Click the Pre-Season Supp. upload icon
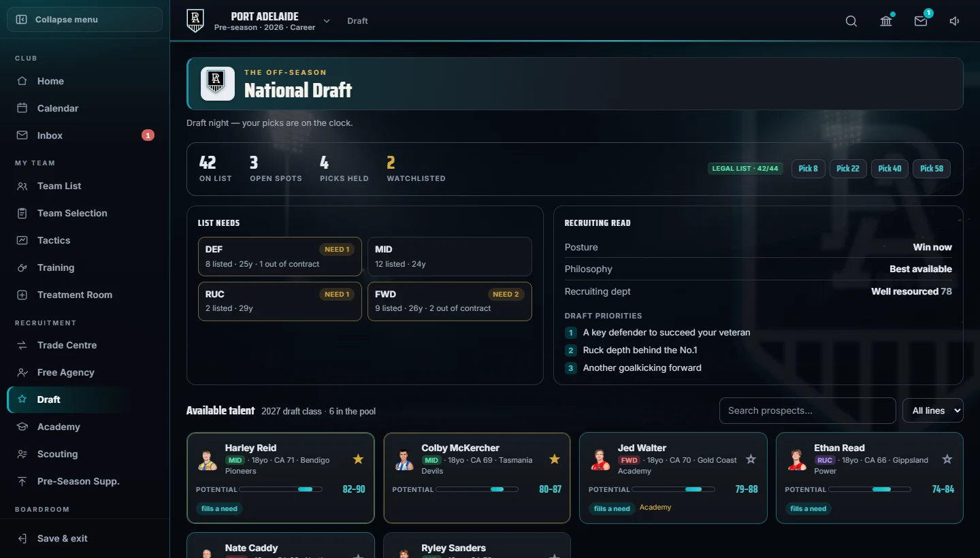This screenshot has height=558, width=980. [x=22, y=481]
